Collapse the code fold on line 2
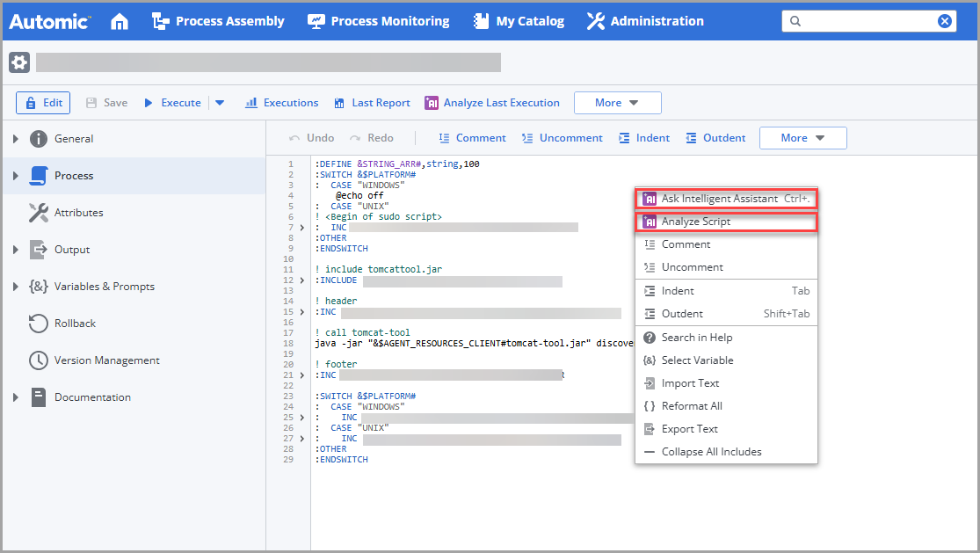This screenshot has width=980, height=553. pyautogui.click(x=302, y=174)
